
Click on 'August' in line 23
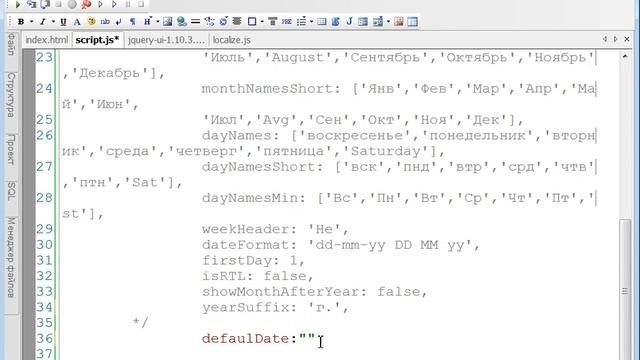tap(298, 57)
